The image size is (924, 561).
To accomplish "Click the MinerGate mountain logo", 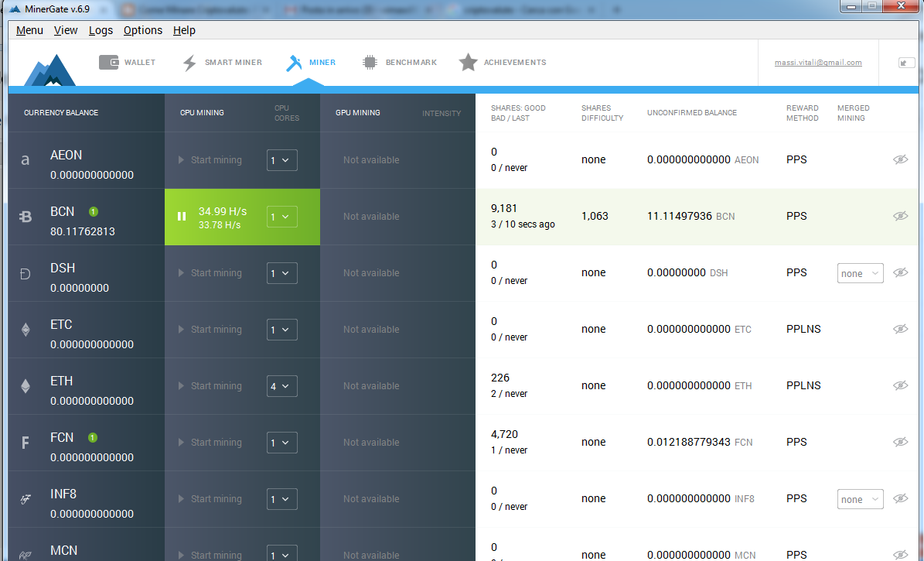I will point(49,70).
